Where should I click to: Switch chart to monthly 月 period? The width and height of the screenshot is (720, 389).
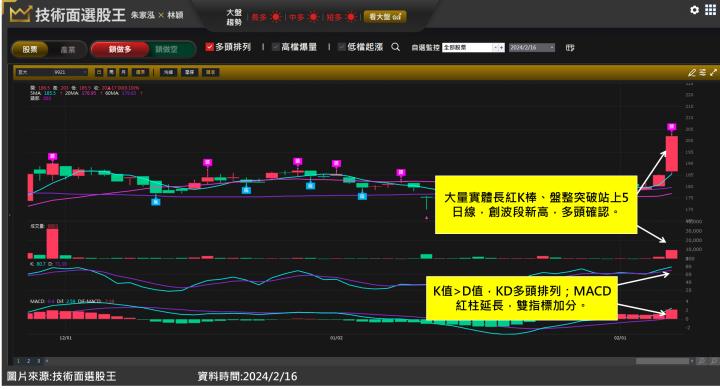coord(124,73)
